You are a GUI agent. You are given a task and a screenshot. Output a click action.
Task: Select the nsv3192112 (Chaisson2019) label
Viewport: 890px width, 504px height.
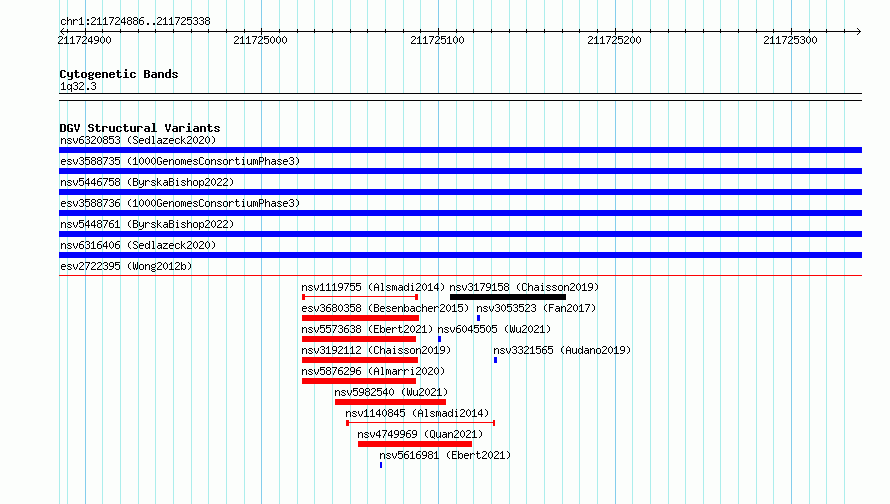pyautogui.click(x=376, y=350)
